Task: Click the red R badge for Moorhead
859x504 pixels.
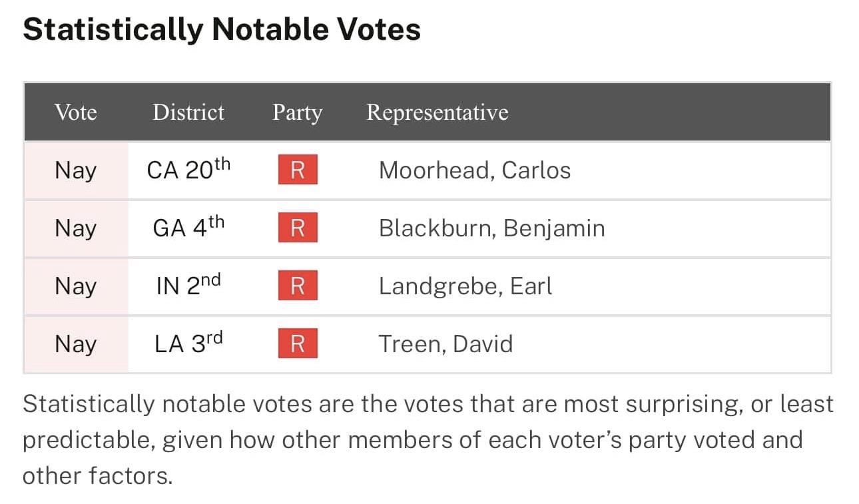Action: click(x=297, y=170)
